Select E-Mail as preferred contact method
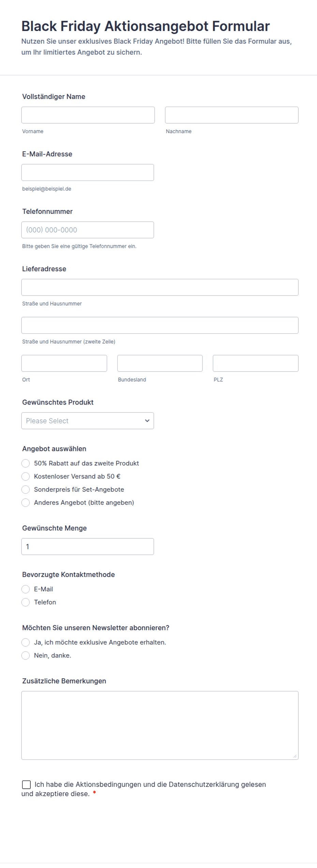The height and width of the screenshot is (868, 317). 26,589
